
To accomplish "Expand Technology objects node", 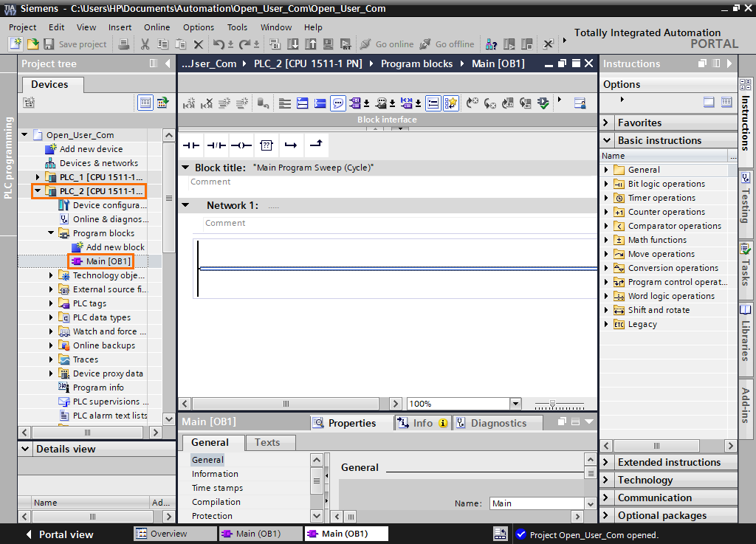I will 51,275.
